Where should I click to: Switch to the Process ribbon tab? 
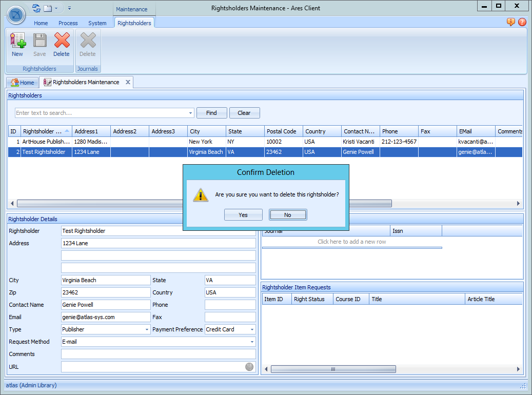pyautogui.click(x=68, y=23)
